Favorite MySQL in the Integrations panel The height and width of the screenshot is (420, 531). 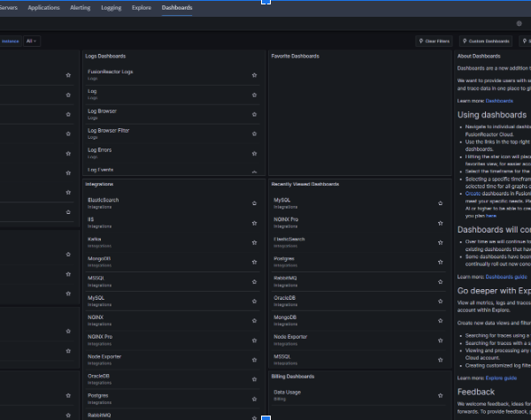[x=254, y=302]
